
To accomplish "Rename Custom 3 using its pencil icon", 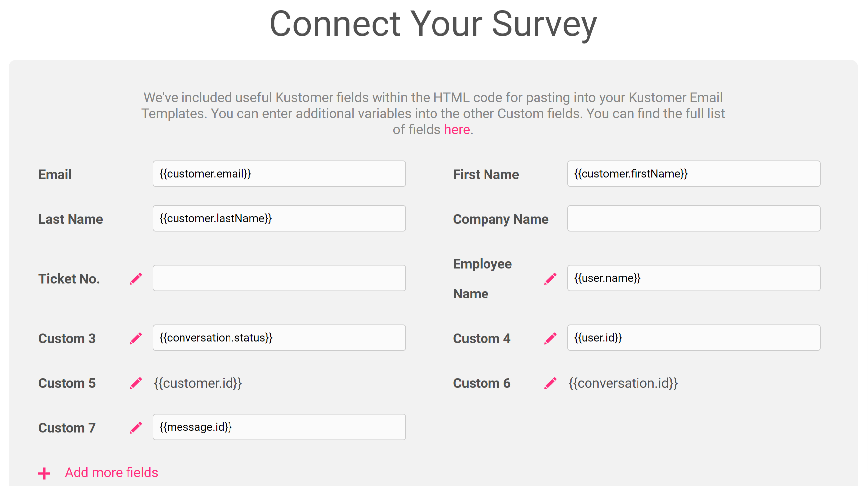I will click(x=136, y=338).
